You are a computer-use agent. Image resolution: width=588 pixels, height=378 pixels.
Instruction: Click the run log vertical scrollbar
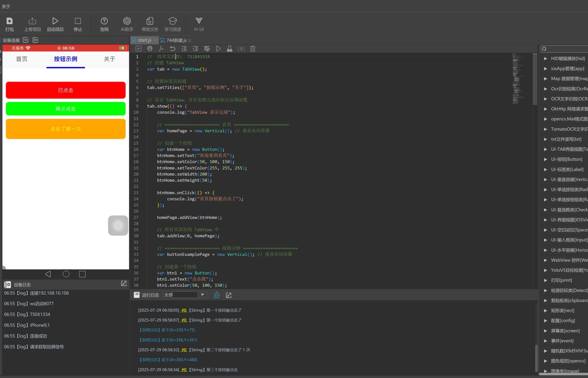pos(536,358)
